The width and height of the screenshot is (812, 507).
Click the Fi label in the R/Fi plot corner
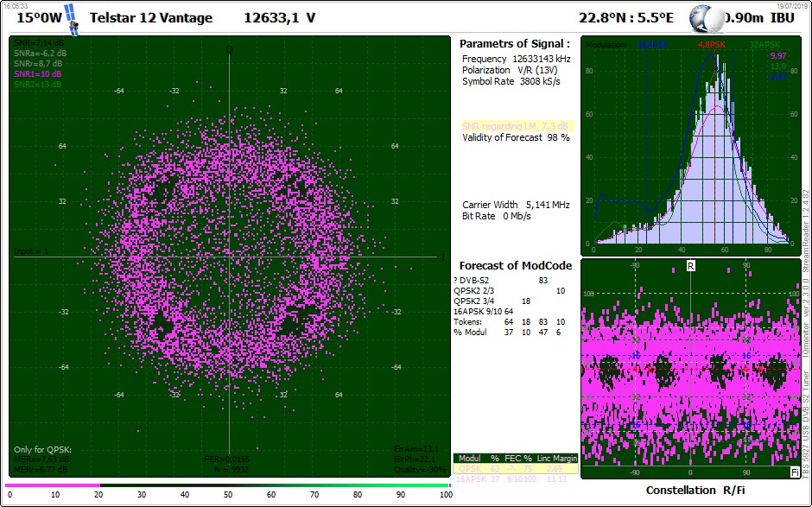pos(795,472)
